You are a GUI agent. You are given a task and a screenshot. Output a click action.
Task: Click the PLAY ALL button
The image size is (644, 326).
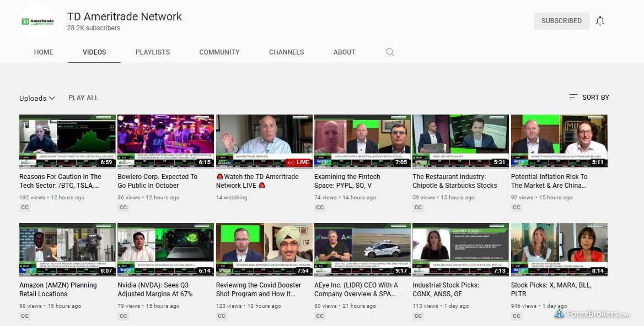pyautogui.click(x=83, y=97)
